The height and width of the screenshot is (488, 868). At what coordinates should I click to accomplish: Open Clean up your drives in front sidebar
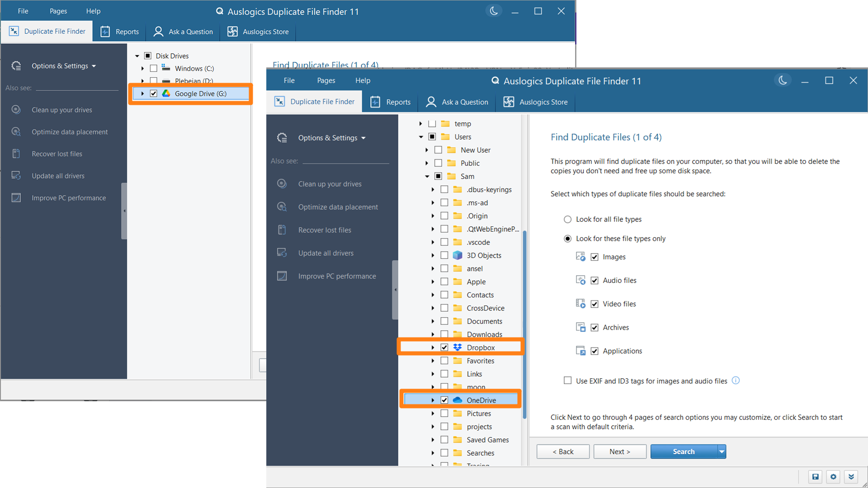(330, 184)
